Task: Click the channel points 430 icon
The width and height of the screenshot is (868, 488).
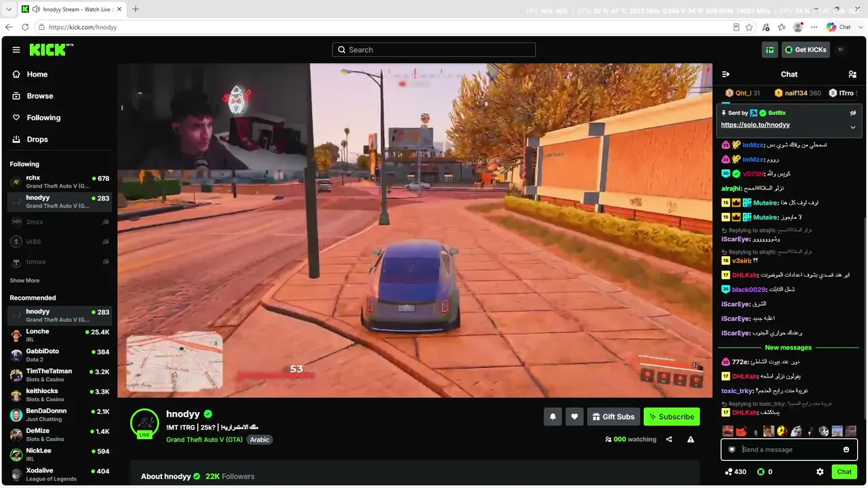Action: coord(729,472)
